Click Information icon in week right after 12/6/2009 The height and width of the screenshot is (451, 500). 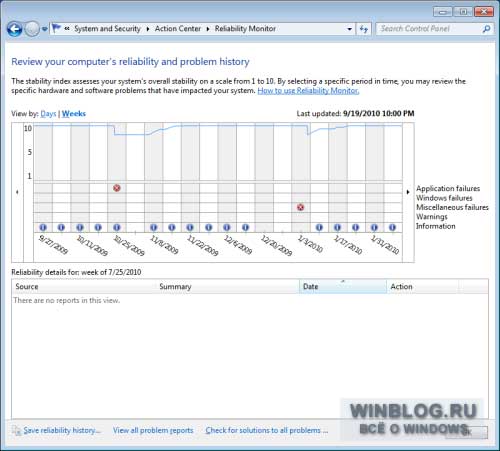[x=245, y=227]
